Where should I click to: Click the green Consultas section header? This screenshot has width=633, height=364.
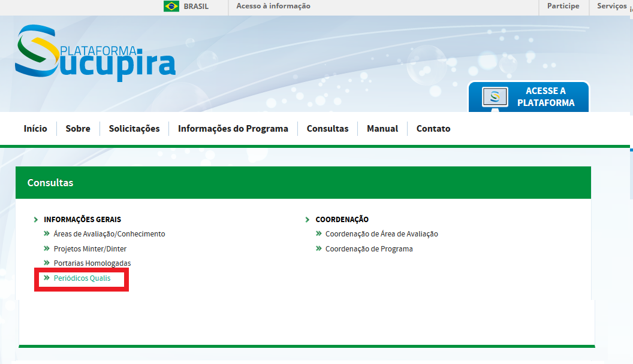tap(303, 183)
